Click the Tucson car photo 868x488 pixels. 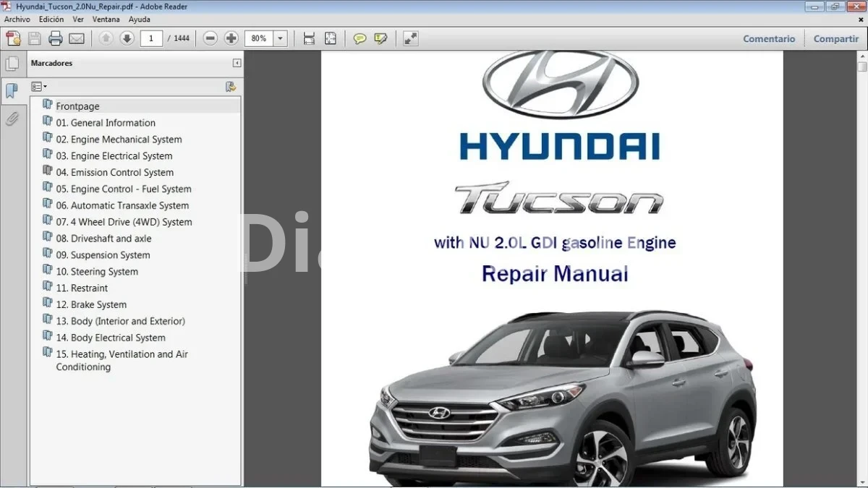click(561, 398)
